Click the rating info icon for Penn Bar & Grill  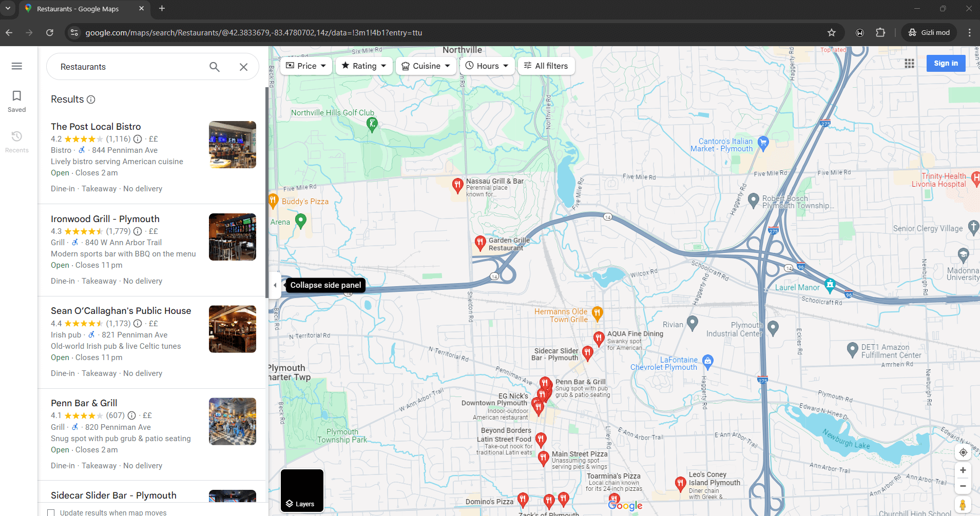pos(131,415)
